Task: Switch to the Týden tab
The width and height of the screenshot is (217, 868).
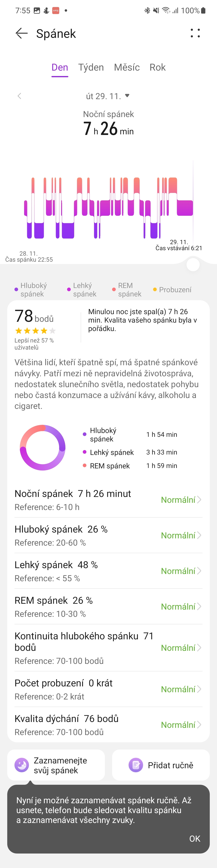Action: (x=91, y=67)
